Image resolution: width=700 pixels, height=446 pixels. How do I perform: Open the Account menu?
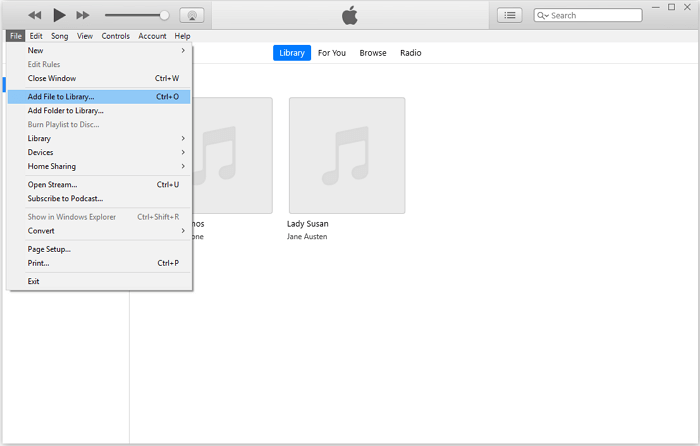(152, 36)
